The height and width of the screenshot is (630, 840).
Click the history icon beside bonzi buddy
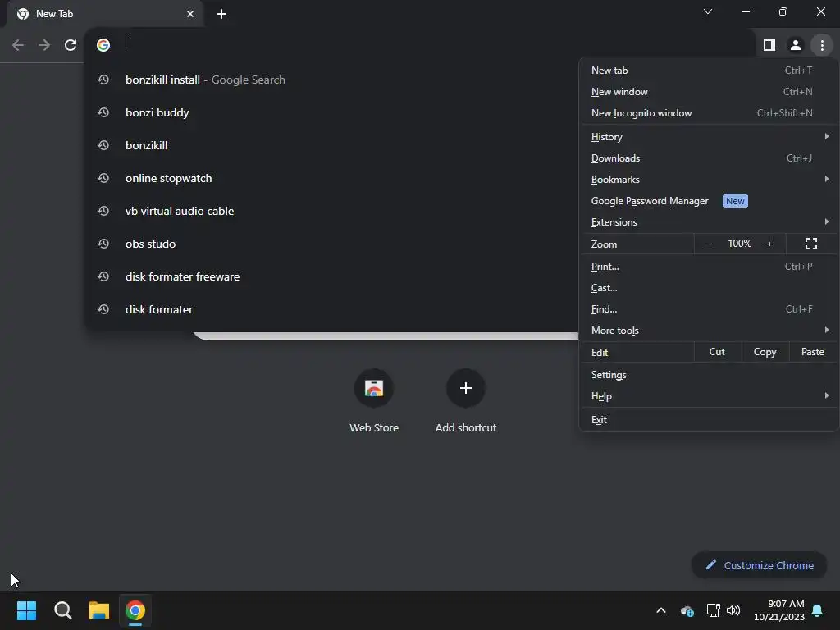tap(103, 112)
